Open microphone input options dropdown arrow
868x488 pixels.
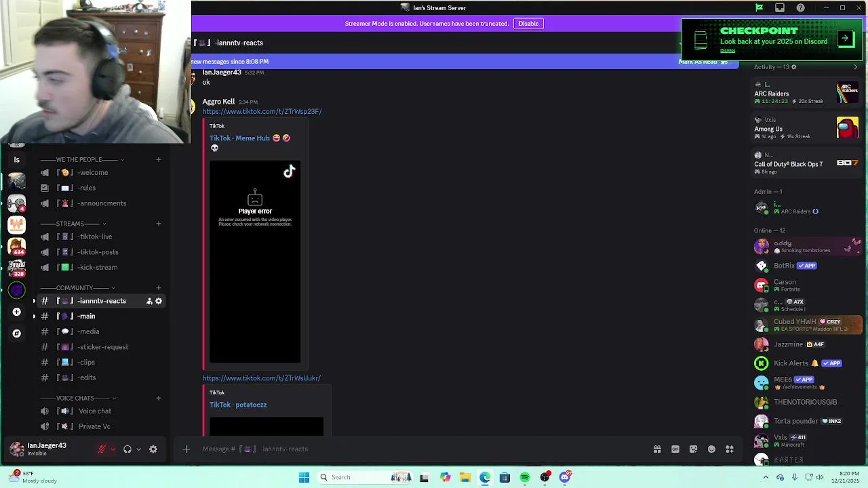[113, 449]
